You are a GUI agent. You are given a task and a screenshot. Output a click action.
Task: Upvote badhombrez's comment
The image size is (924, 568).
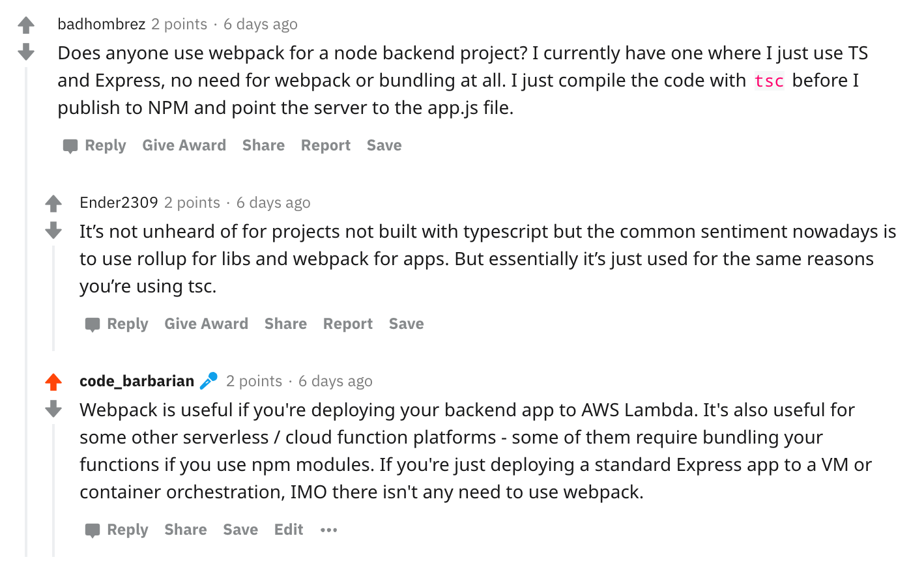26,25
